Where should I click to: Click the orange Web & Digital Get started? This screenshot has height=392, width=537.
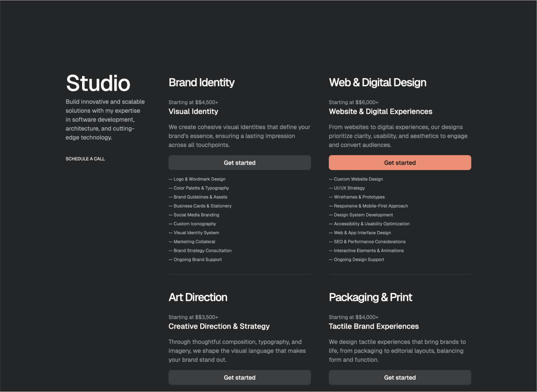400,162
